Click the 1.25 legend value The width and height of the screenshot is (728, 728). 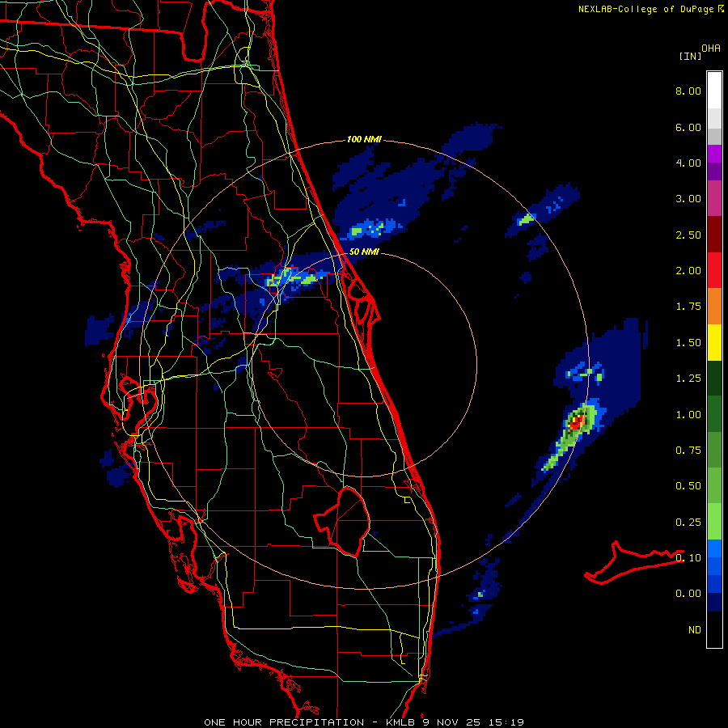(x=688, y=379)
